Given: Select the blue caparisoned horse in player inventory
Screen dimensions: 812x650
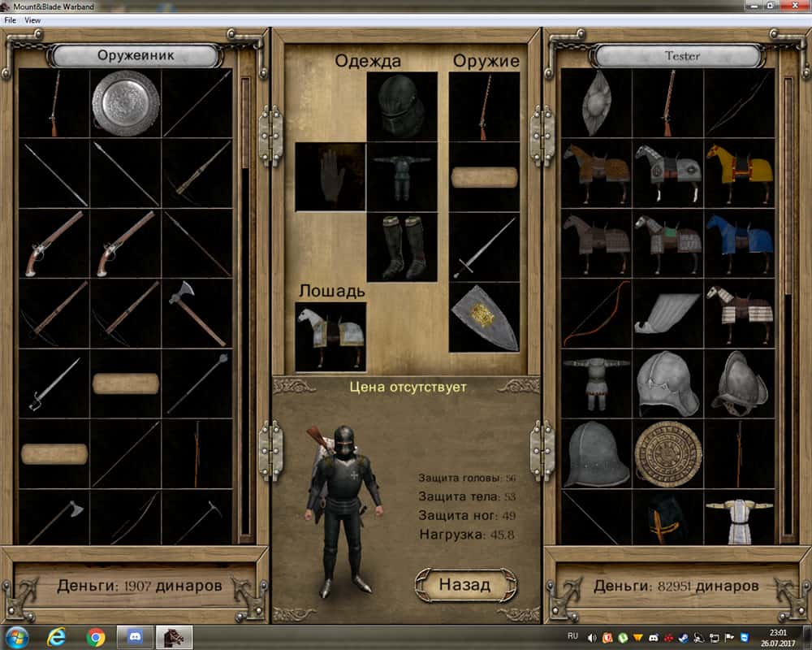Looking at the screenshot, I should pyautogui.click(x=738, y=243).
